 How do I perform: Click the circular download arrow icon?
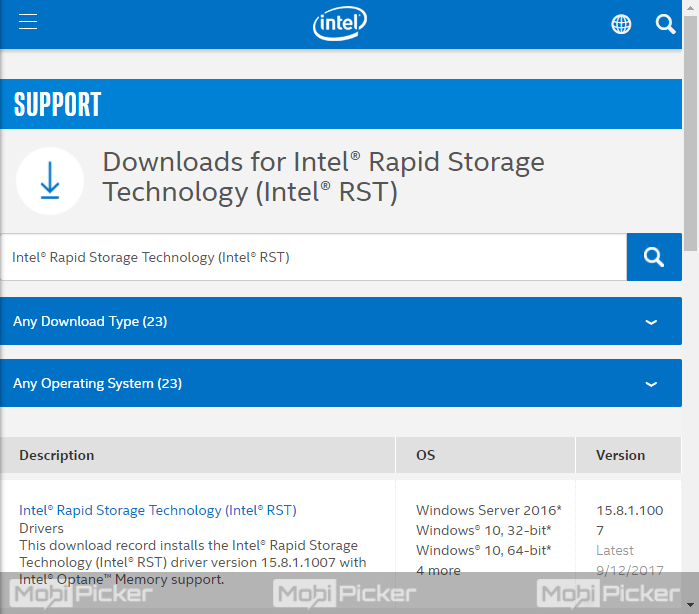pyautogui.click(x=50, y=181)
